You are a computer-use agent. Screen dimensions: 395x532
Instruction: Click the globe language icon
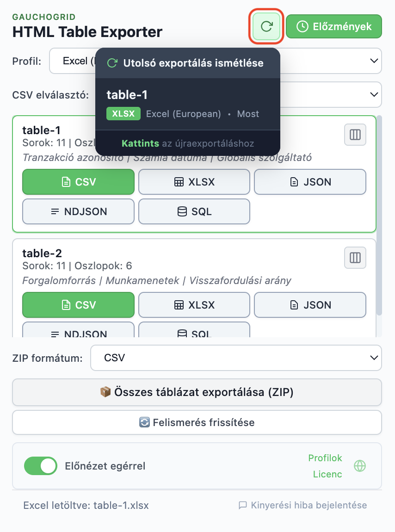point(360,466)
